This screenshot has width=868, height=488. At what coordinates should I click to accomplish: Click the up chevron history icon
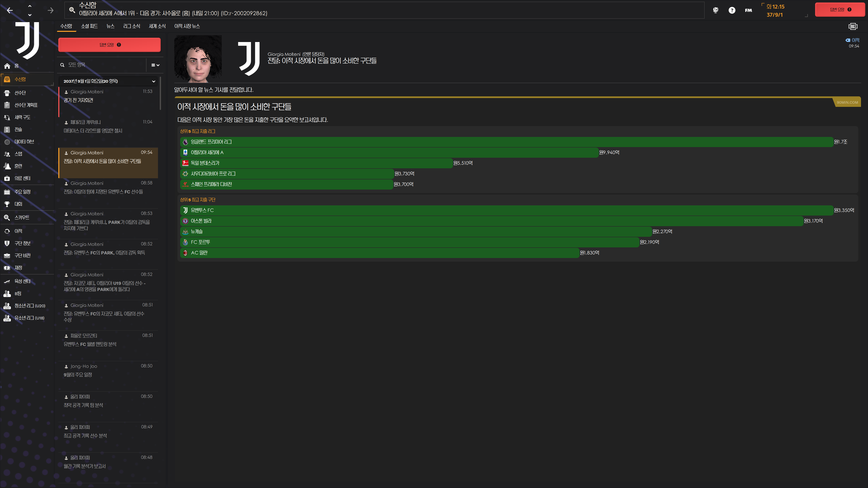(x=30, y=6)
